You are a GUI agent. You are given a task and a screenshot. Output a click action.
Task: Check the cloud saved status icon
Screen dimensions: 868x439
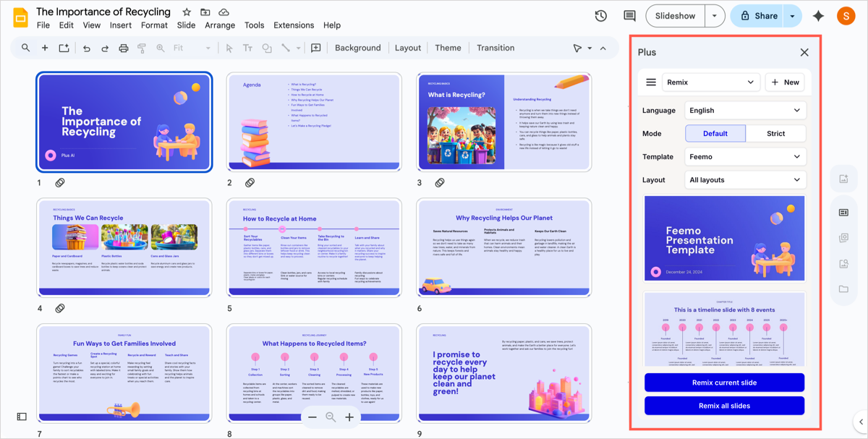[224, 12]
